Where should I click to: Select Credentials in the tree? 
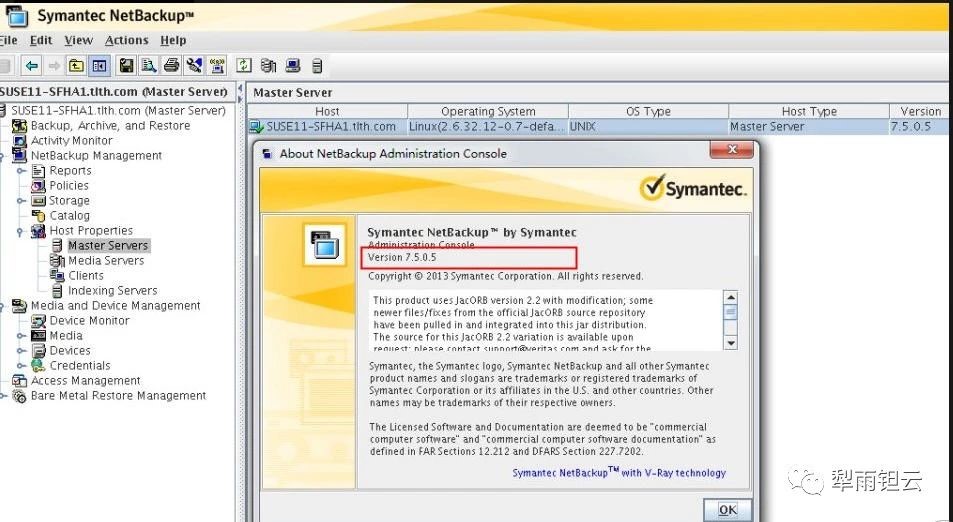coord(80,365)
